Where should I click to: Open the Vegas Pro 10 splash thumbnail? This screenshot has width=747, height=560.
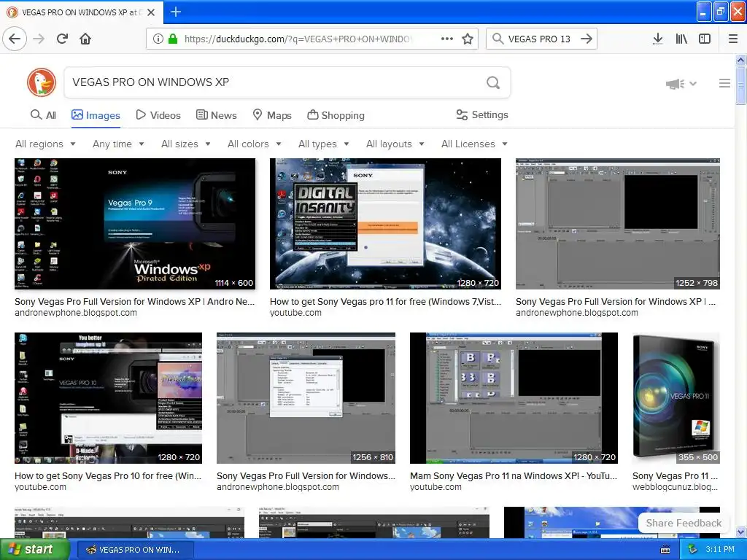coord(108,398)
